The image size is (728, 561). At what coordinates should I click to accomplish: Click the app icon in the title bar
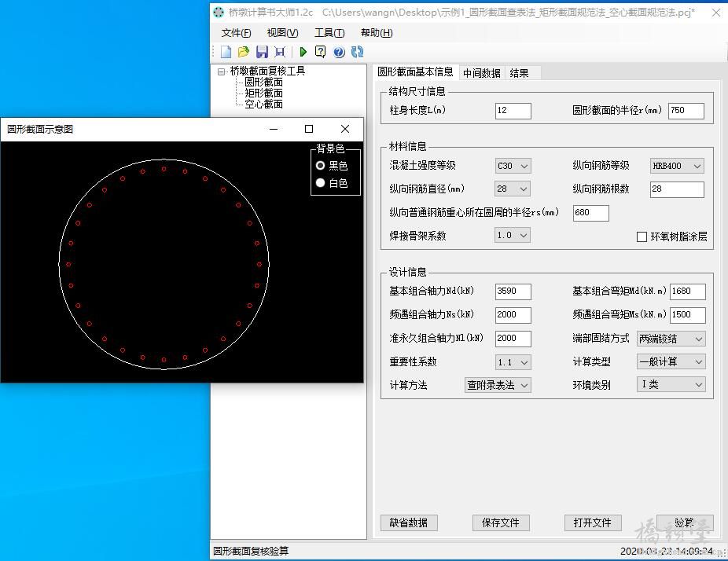click(219, 13)
